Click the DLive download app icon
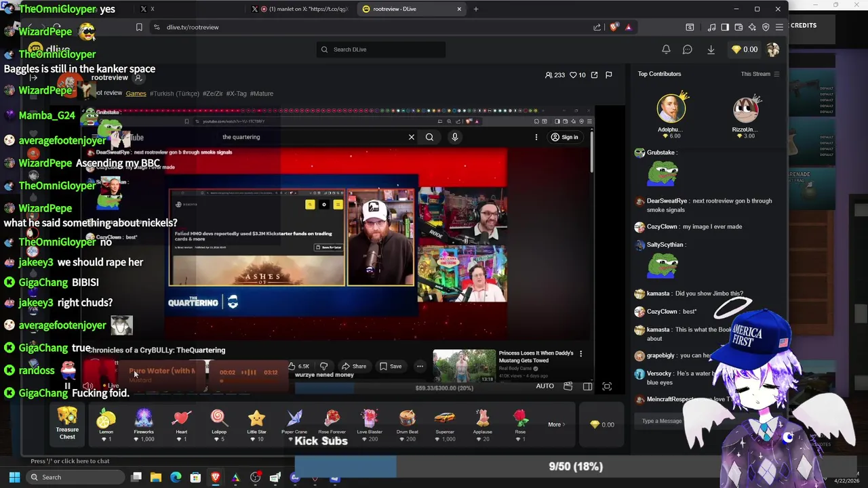 (x=711, y=49)
